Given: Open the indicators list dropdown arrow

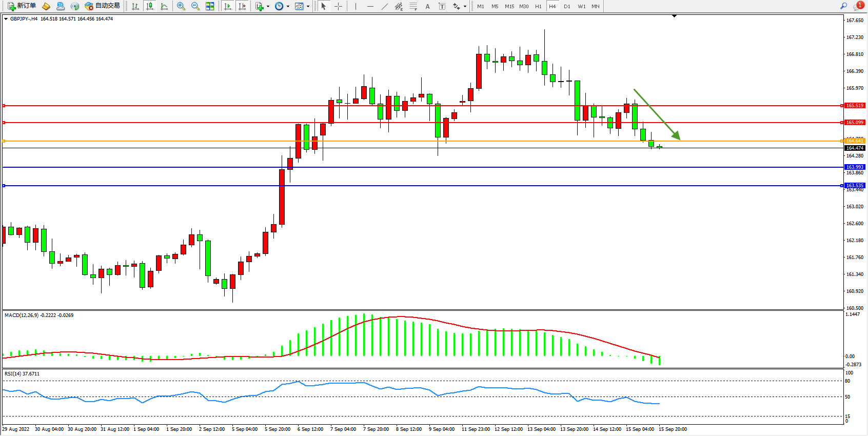Looking at the screenshot, I should 268,7.
